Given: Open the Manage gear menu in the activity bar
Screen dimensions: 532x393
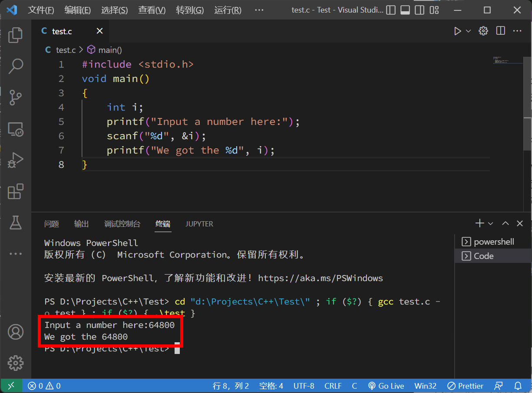Looking at the screenshot, I should tap(16, 363).
